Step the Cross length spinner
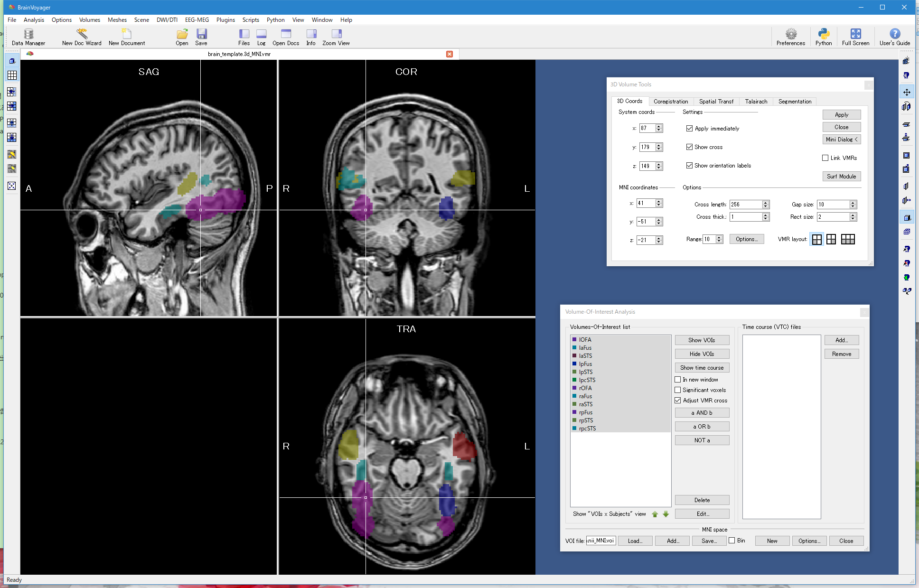 click(766, 205)
